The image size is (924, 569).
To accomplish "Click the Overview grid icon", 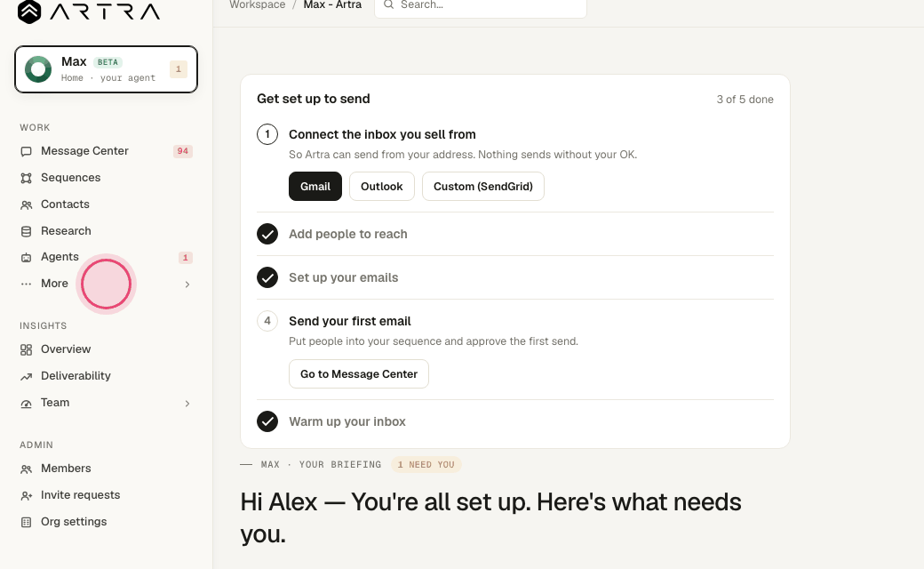I will click(26, 350).
